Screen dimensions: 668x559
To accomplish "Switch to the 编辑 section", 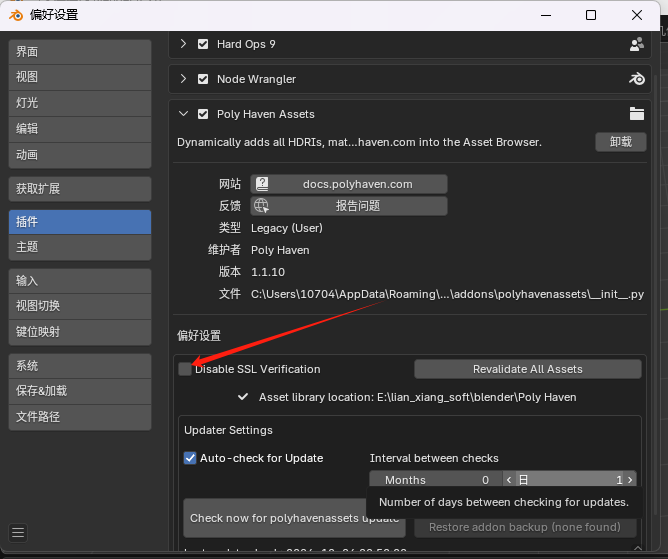I will click(80, 129).
